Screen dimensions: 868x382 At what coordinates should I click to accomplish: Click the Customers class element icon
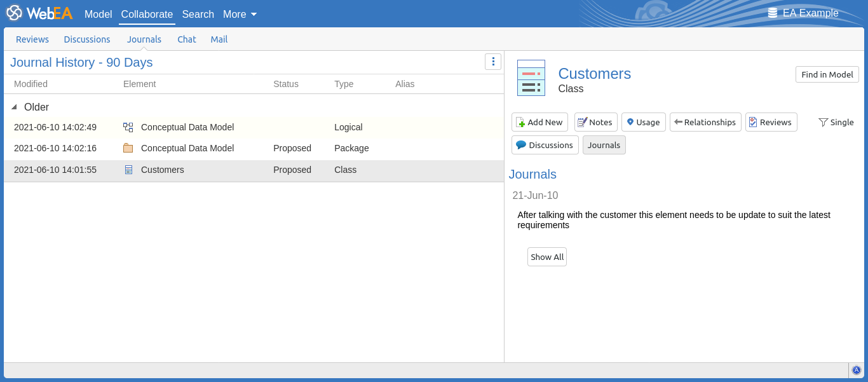531,78
